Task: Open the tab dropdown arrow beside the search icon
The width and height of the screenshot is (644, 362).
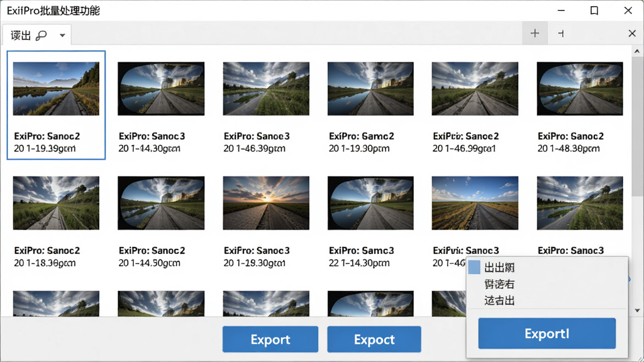Action: pos(62,36)
